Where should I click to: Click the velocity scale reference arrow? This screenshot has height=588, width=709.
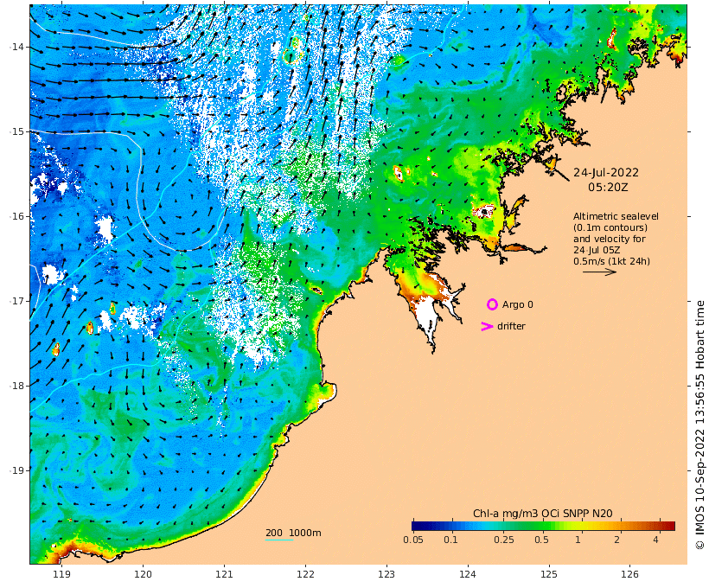(x=599, y=272)
